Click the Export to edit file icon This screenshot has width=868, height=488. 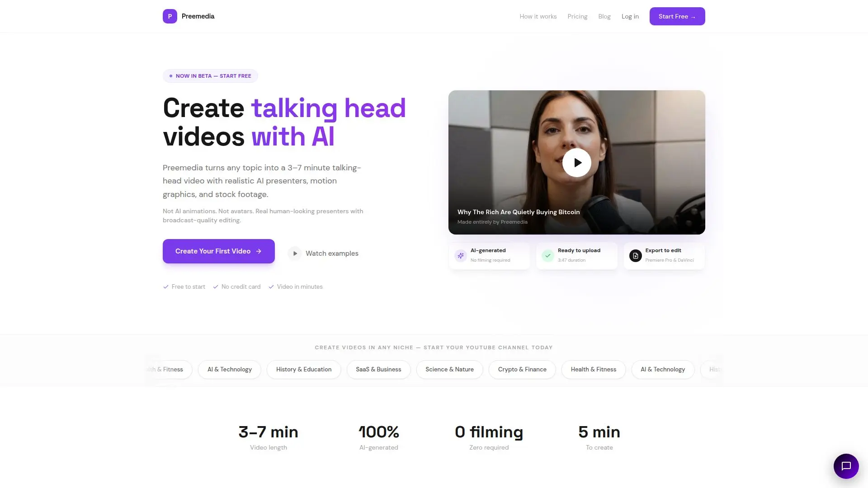pos(635,256)
